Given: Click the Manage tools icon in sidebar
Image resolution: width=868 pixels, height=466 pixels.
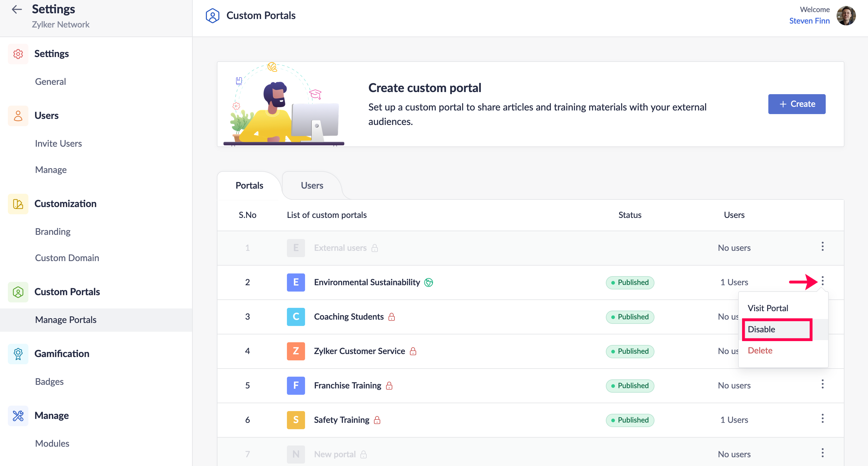Looking at the screenshot, I should (18, 416).
